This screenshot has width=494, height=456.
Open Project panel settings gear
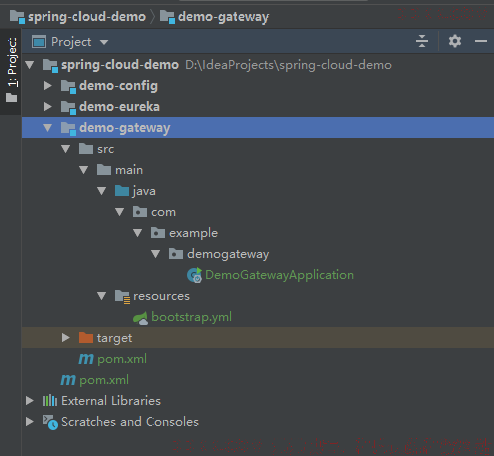[x=455, y=41]
